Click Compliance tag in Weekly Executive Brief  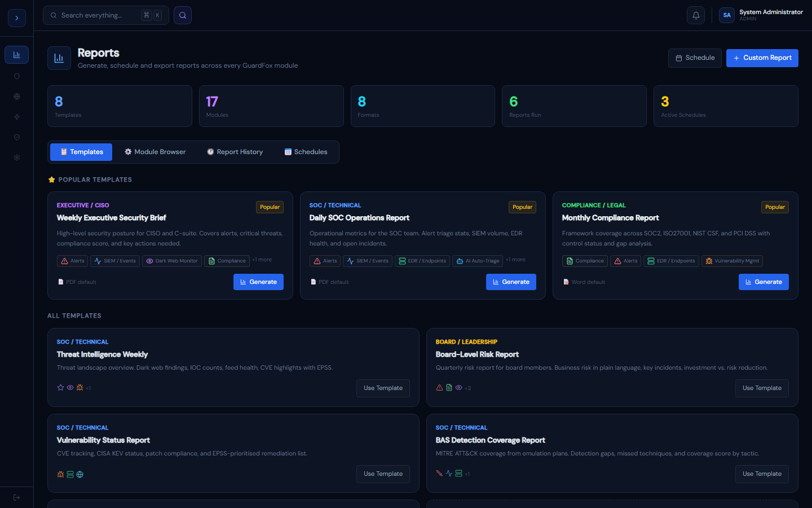pyautogui.click(x=227, y=261)
